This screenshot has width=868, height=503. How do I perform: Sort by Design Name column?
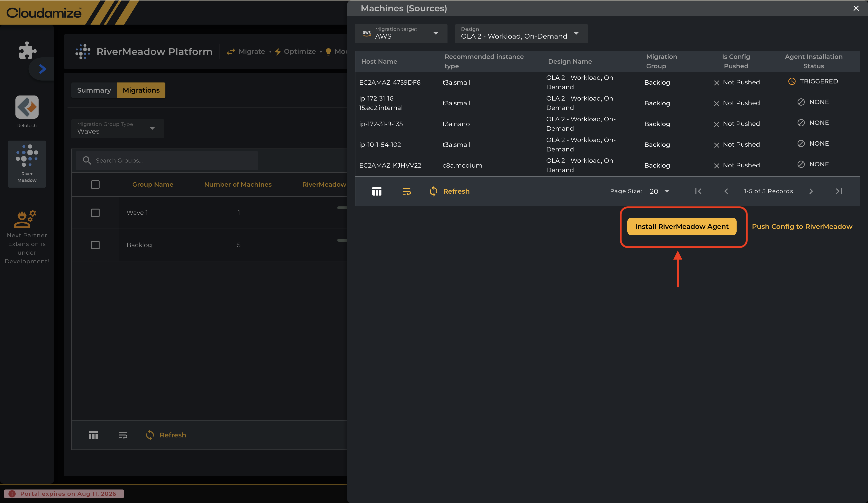coord(570,61)
